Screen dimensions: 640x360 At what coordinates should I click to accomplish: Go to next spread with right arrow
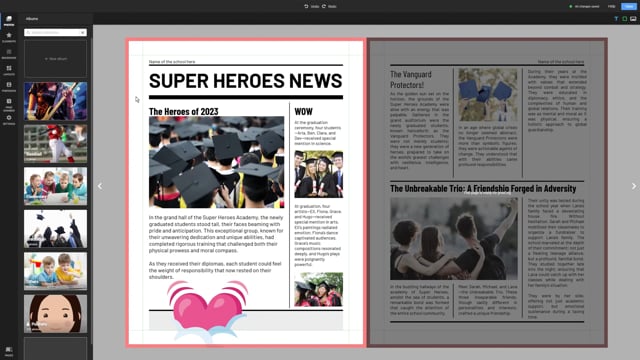click(x=633, y=186)
